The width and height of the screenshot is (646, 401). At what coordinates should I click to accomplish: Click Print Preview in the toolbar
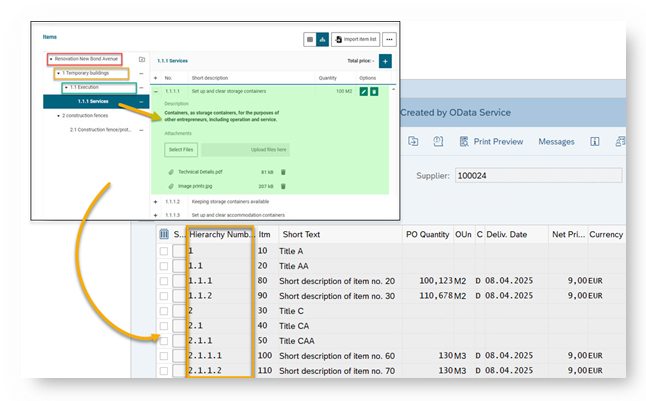tap(491, 142)
